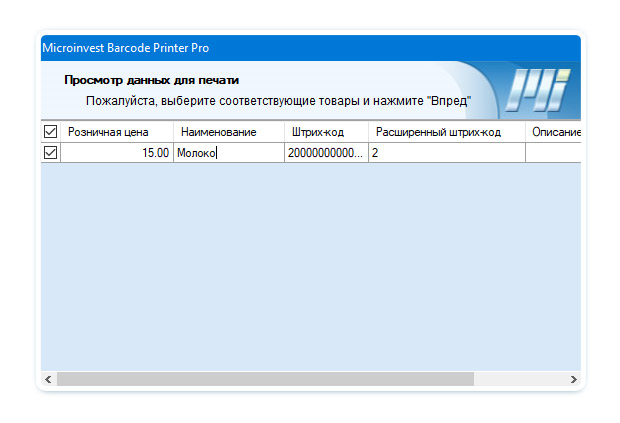Click the left arrow of horizontal scrollbar
This screenshot has height=423, width=620.
click(x=47, y=380)
